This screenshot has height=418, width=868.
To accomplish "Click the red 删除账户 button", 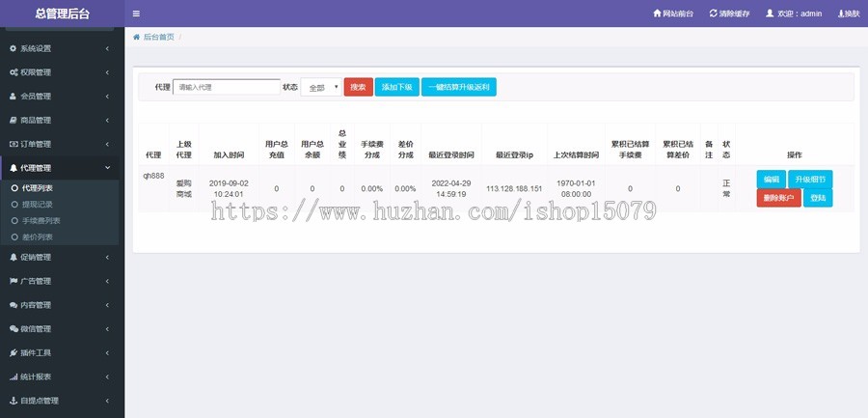I will pyautogui.click(x=779, y=198).
